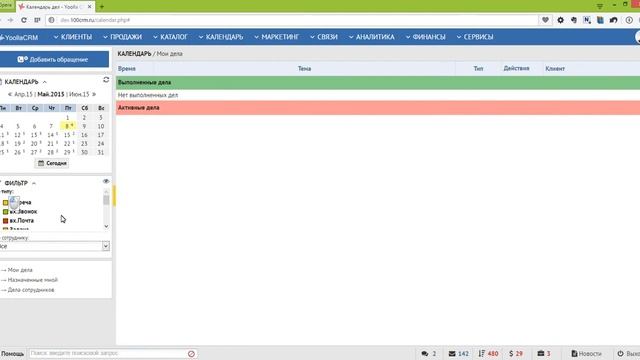The width and height of the screenshot is (640, 360).
Task: Click the speed dial grid icon
Action: click(37, 20)
